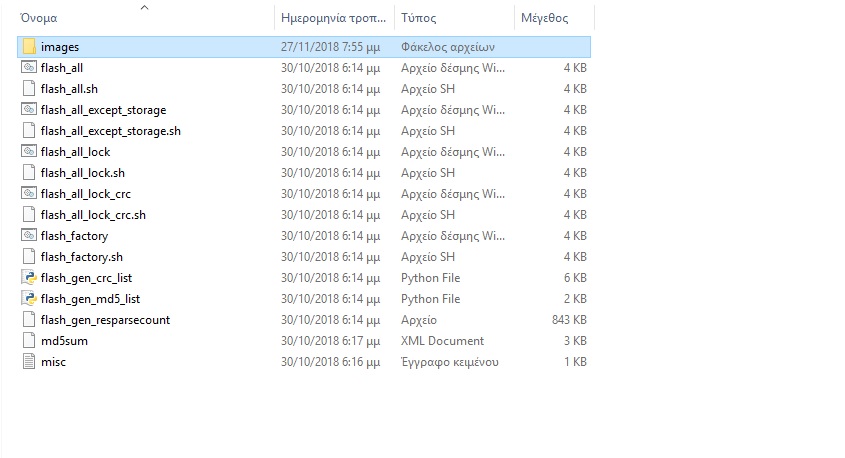The width and height of the screenshot is (845, 458).
Task: Select the flash_all_except_storage.sh filename
Action: (x=110, y=131)
